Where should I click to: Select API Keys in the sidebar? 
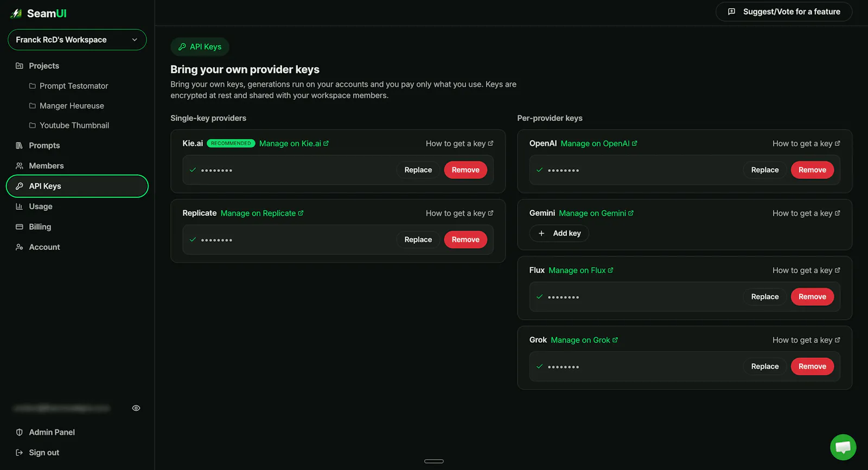[77, 186]
